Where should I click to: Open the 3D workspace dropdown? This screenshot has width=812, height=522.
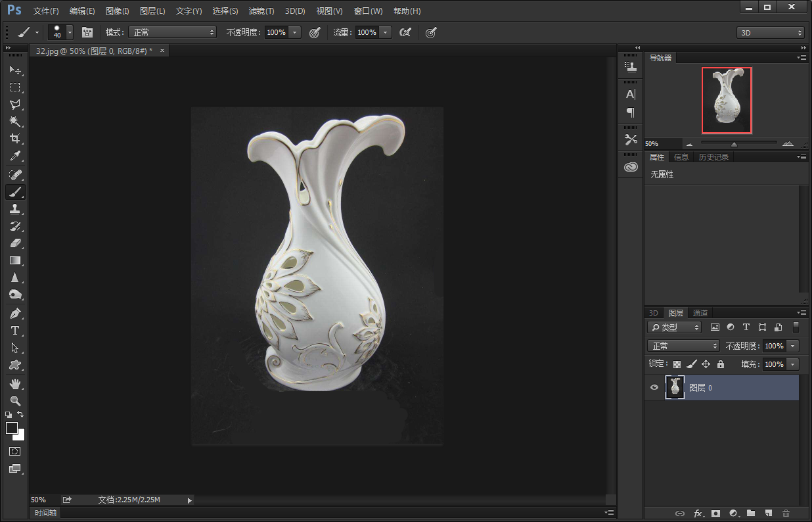pyautogui.click(x=771, y=32)
